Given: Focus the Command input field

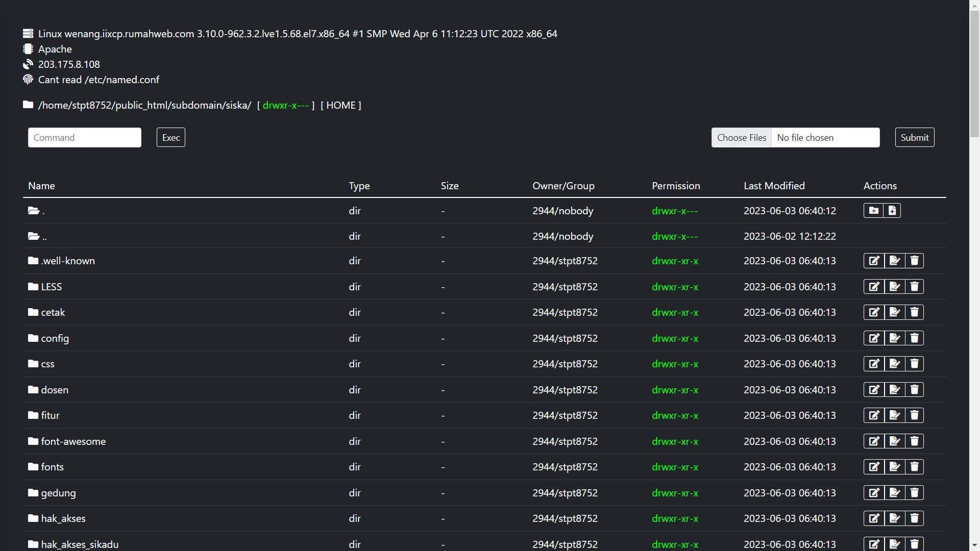Looking at the screenshot, I should [x=85, y=137].
